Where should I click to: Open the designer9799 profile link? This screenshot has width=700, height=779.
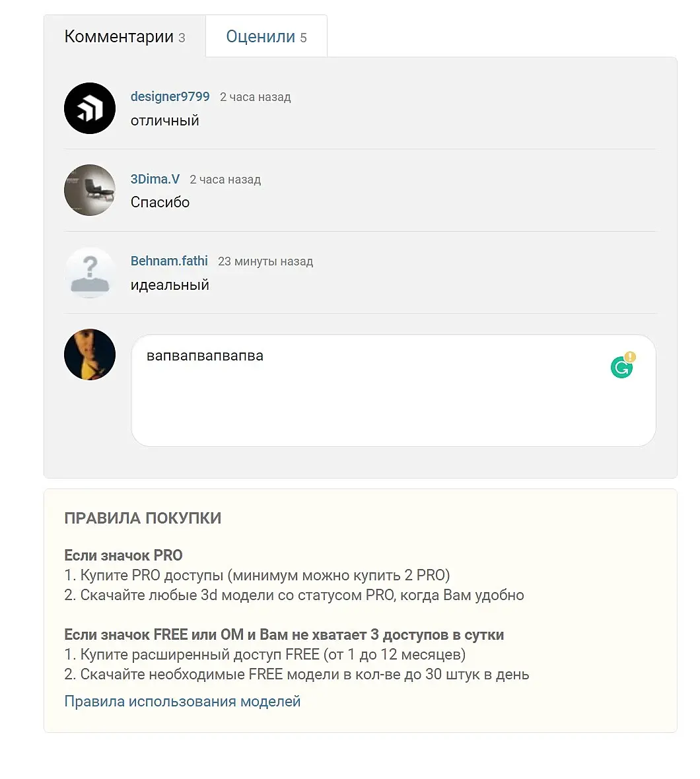[170, 96]
